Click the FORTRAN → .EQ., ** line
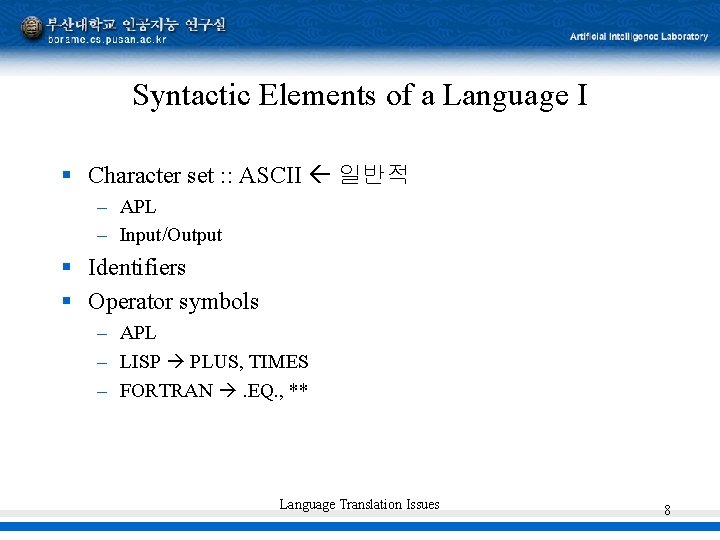 tap(214, 391)
